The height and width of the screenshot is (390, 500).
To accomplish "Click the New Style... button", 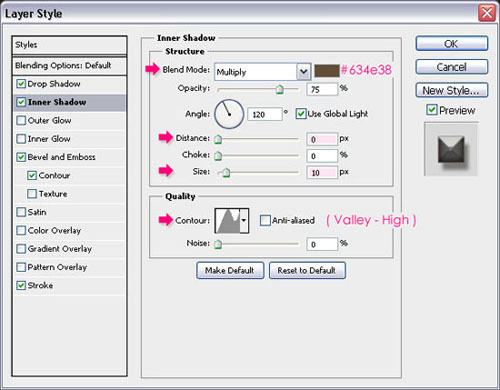I will 452,90.
